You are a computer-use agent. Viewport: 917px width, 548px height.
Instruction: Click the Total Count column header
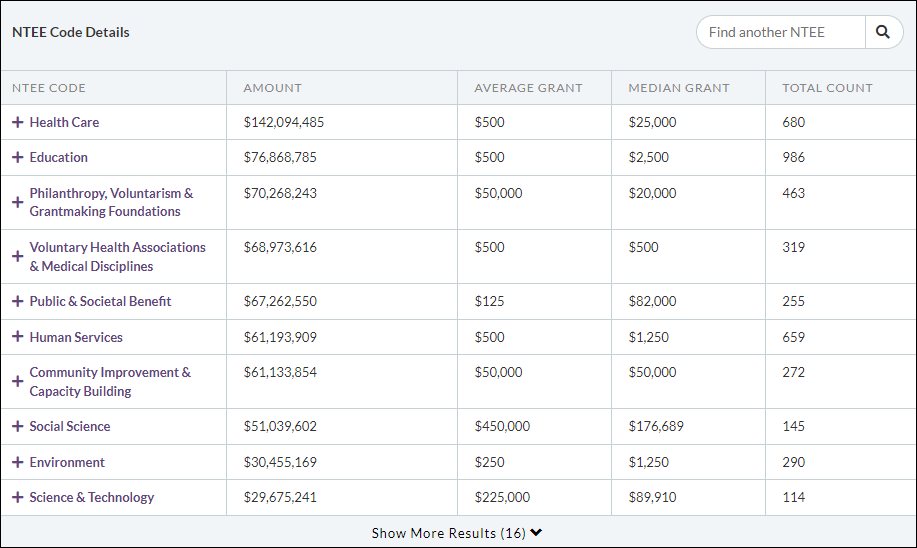tap(827, 88)
